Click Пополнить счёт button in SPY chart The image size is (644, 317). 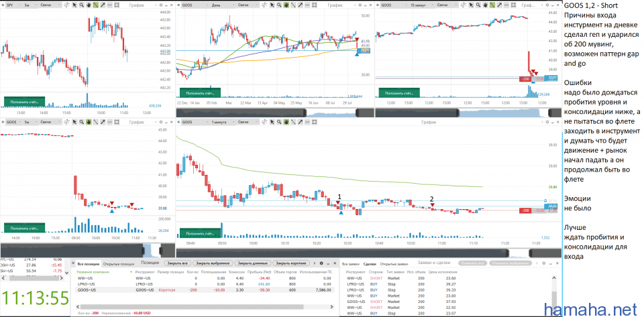tap(24, 102)
